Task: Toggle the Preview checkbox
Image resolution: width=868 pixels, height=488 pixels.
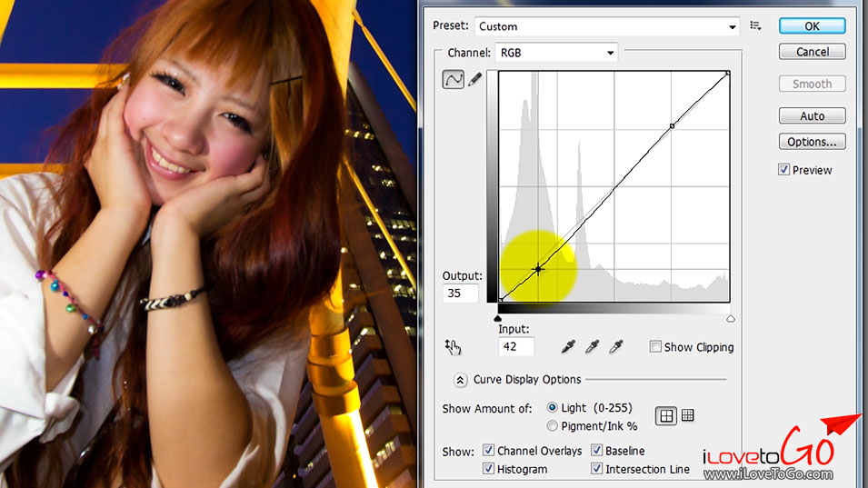Action: tap(783, 169)
